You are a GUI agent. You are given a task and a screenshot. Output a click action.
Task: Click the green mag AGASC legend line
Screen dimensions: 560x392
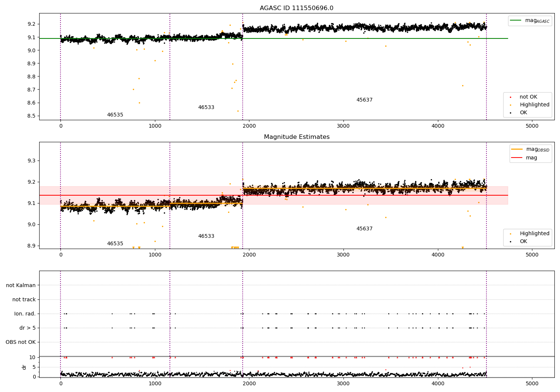(x=516, y=21)
